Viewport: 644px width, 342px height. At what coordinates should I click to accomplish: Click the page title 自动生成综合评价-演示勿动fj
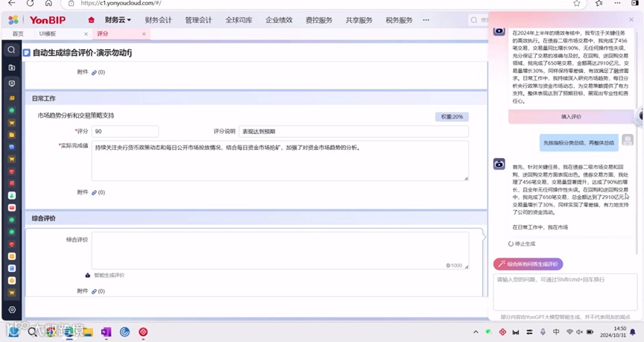82,53
